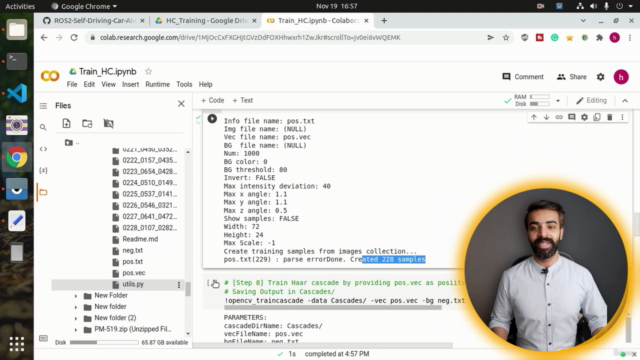The height and width of the screenshot is (360, 640).
Task: Delete the cell with trash icon
Action: (x=609, y=118)
